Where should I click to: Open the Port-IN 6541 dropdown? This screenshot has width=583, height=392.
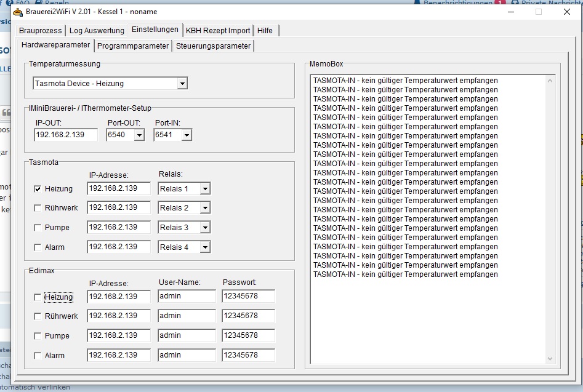[186, 135]
